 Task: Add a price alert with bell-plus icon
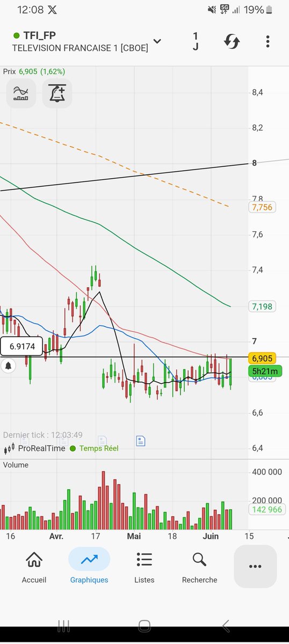57,93
